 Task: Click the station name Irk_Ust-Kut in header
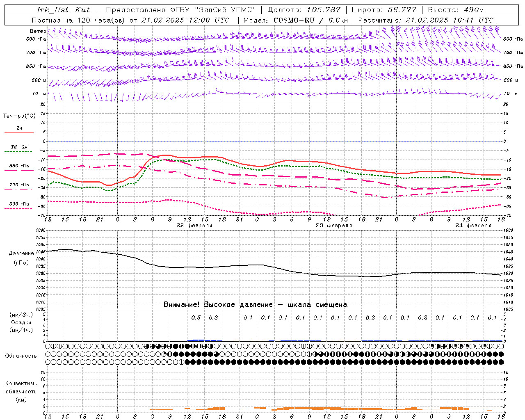[x=63, y=10]
